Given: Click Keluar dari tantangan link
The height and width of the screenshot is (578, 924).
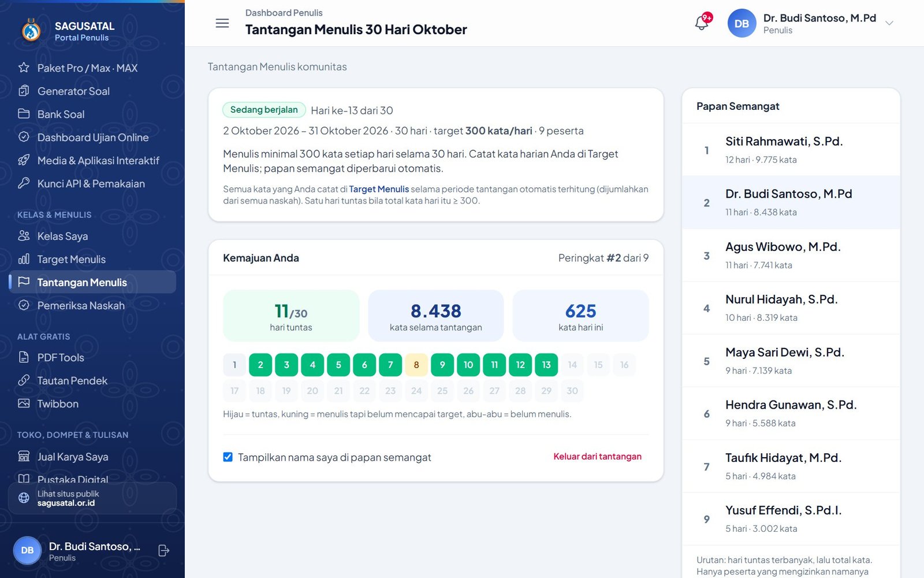Looking at the screenshot, I should click(597, 457).
